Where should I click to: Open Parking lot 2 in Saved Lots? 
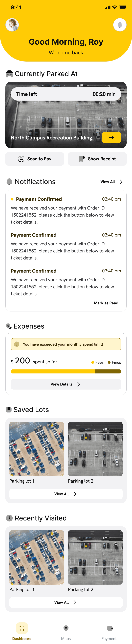pos(95,449)
